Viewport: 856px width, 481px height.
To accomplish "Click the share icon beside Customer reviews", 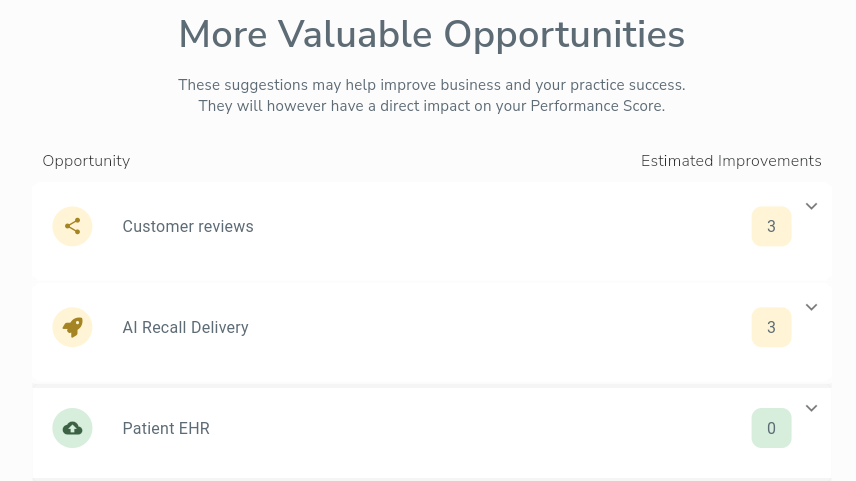I will [72, 226].
